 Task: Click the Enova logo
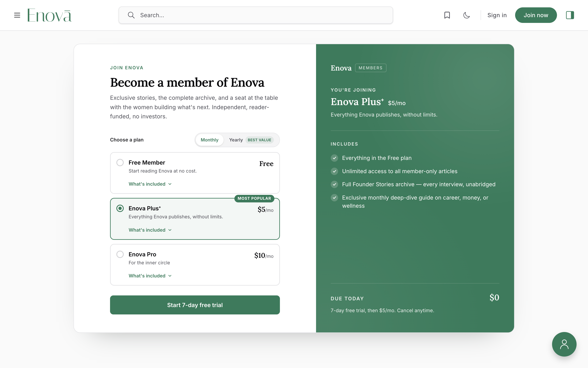pos(50,15)
